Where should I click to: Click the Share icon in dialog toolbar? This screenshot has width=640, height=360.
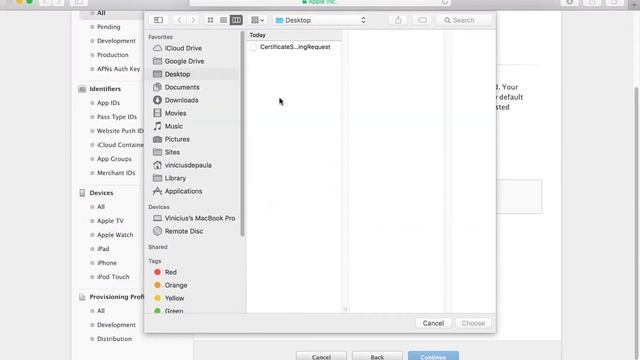(398, 20)
